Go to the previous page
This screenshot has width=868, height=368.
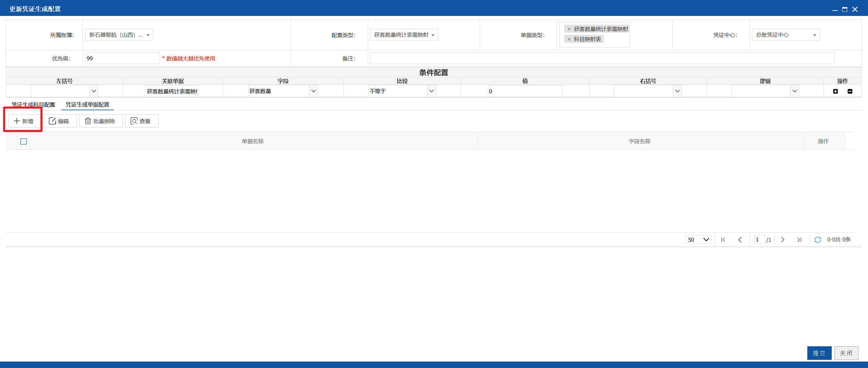pos(740,240)
